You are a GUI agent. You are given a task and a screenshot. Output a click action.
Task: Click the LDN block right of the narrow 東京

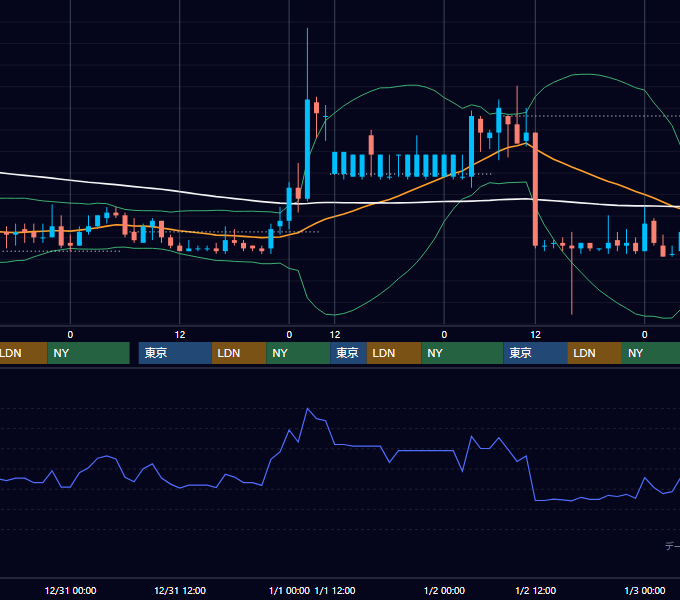(x=394, y=353)
